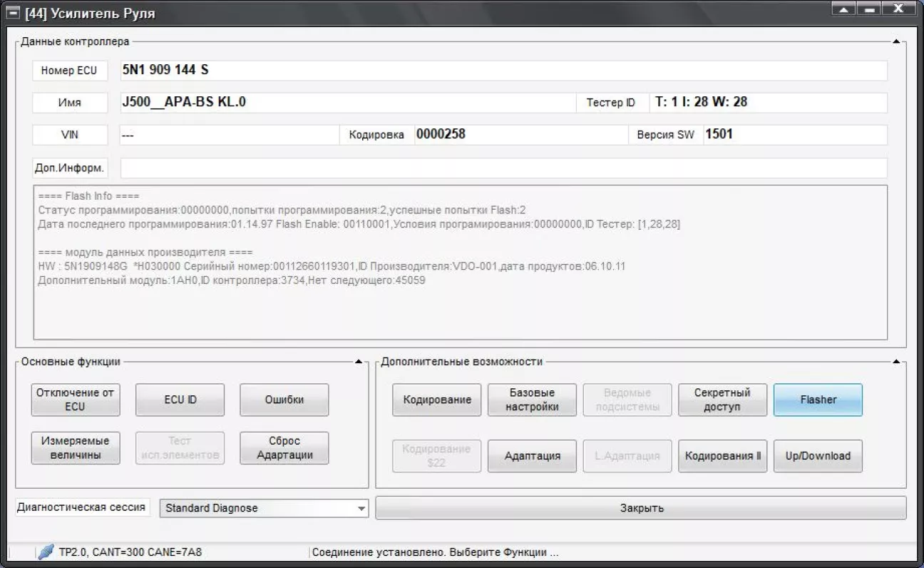The width and height of the screenshot is (924, 568).
Task: Open the Адаптация function
Action: click(x=532, y=456)
